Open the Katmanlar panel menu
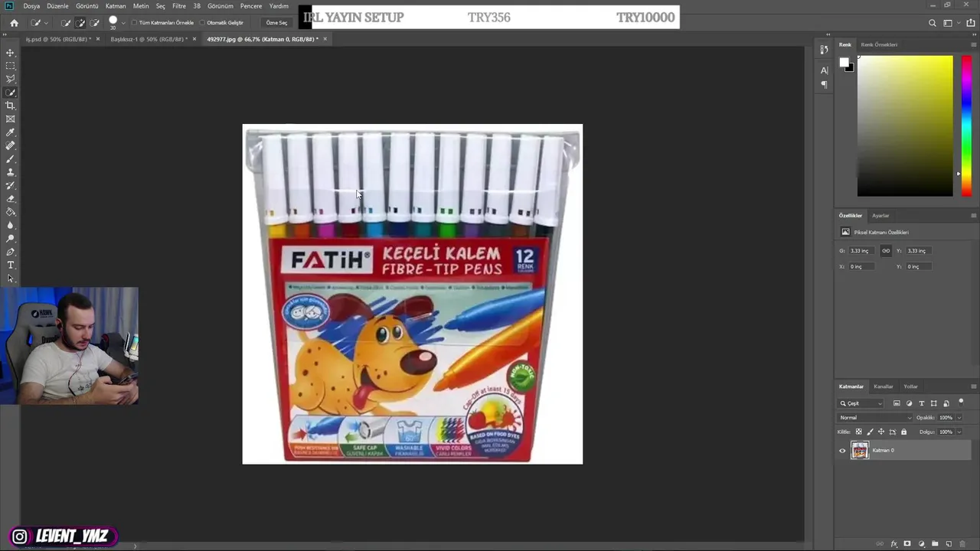Screen dimensions: 980x551 tap(973, 386)
